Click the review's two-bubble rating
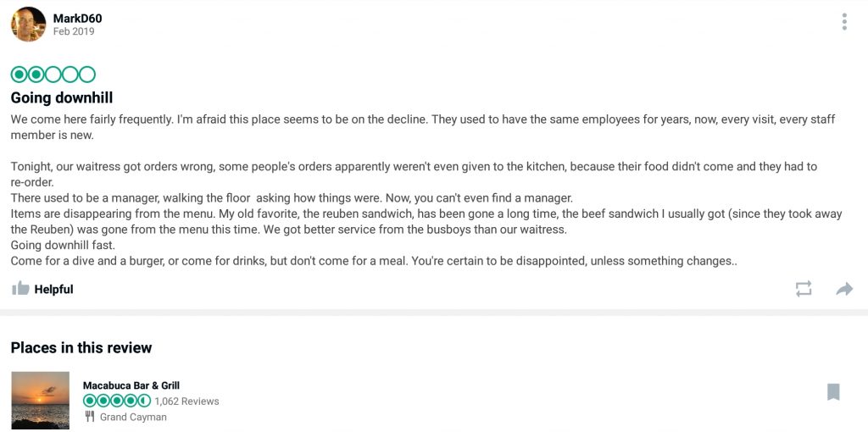This screenshot has height=432, width=868. pos(53,75)
